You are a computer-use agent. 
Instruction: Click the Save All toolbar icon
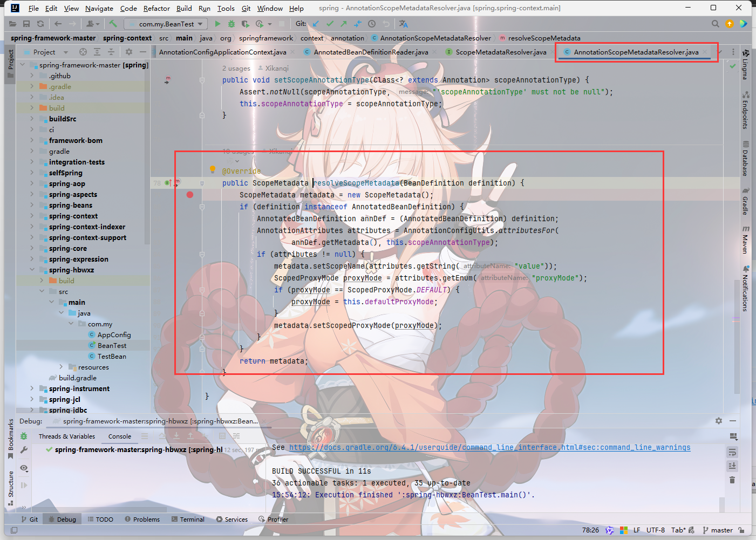26,24
